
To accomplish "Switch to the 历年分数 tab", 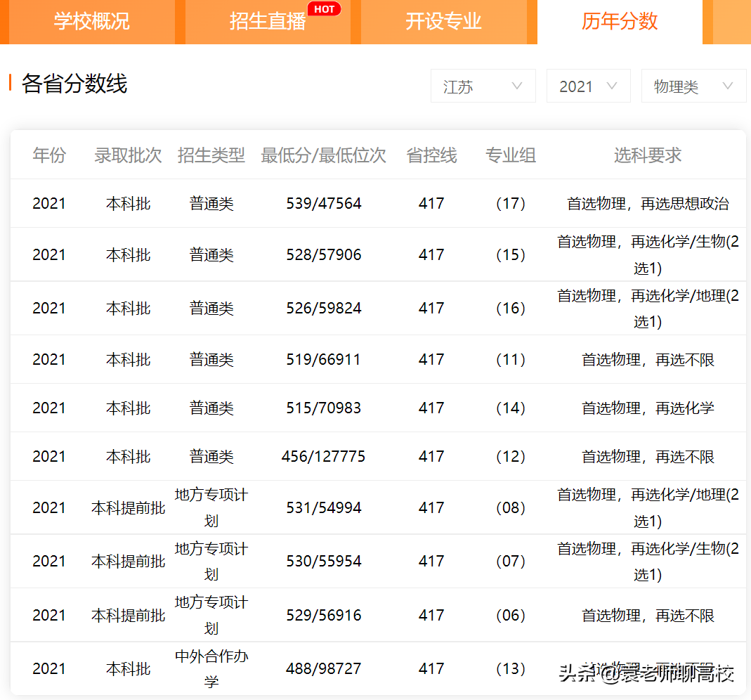I will [x=619, y=22].
